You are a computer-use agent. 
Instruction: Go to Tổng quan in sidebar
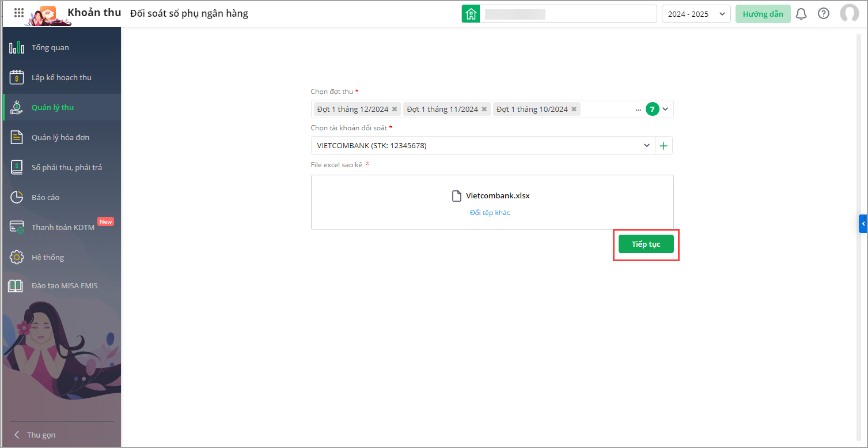pos(50,48)
